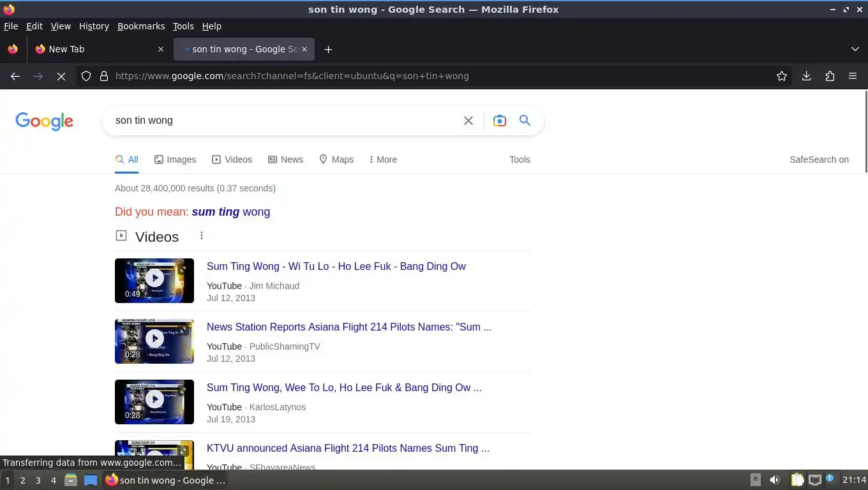Search by image with camera icon
The height and width of the screenshot is (490, 868).
pyautogui.click(x=500, y=121)
